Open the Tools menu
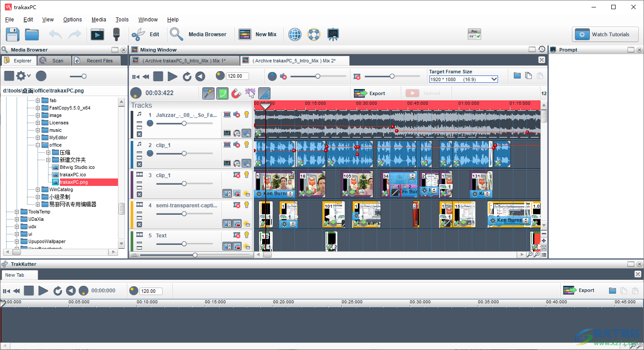Image resolution: width=644 pixels, height=350 pixels. click(122, 20)
